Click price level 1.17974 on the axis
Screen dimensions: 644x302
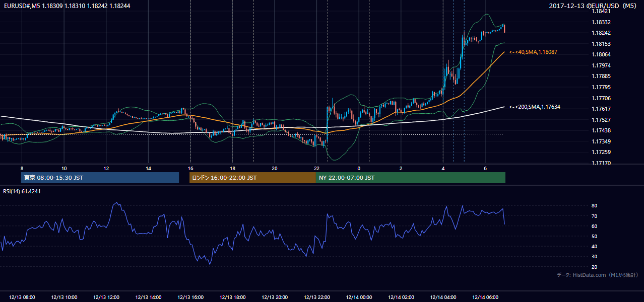(x=601, y=65)
